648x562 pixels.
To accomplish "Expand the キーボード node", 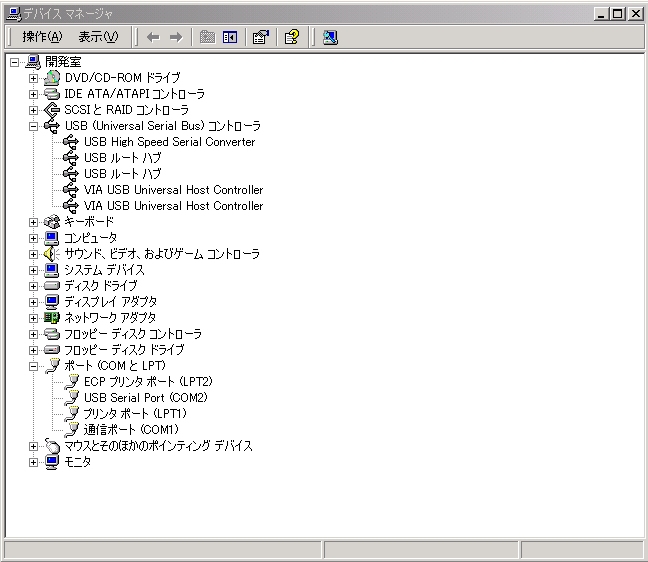I will (x=33, y=222).
